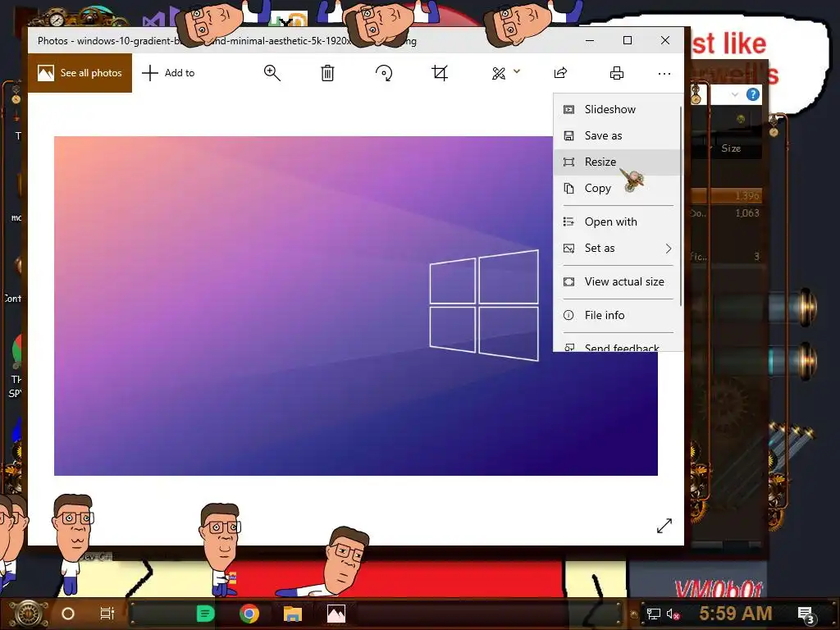
Task: Choose Open with in the menu
Action: tap(617, 221)
